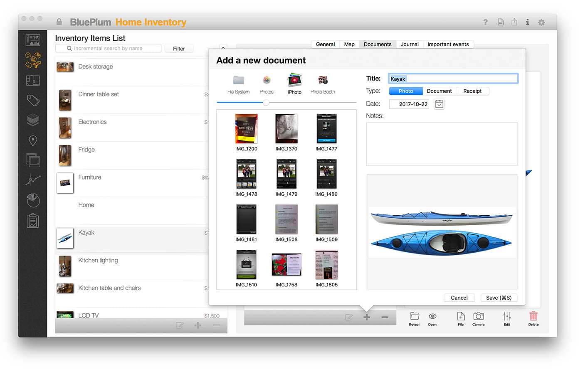The width and height of the screenshot is (588, 374).
Task: Open the Important events tab
Action: pos(448,44)
